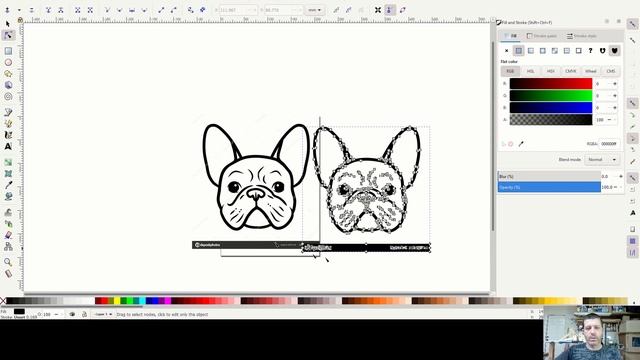
Task: Click the Opacity (%) slider bar
Action: point(549,187)
